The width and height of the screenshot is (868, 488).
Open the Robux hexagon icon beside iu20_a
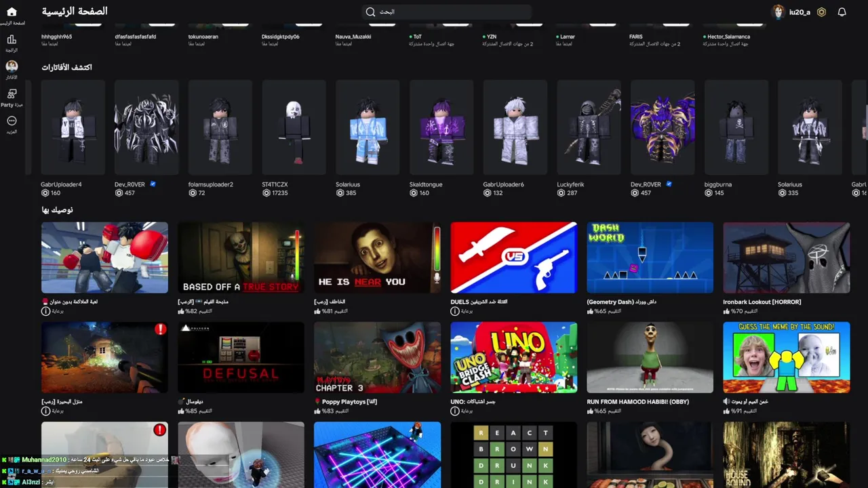821,12
